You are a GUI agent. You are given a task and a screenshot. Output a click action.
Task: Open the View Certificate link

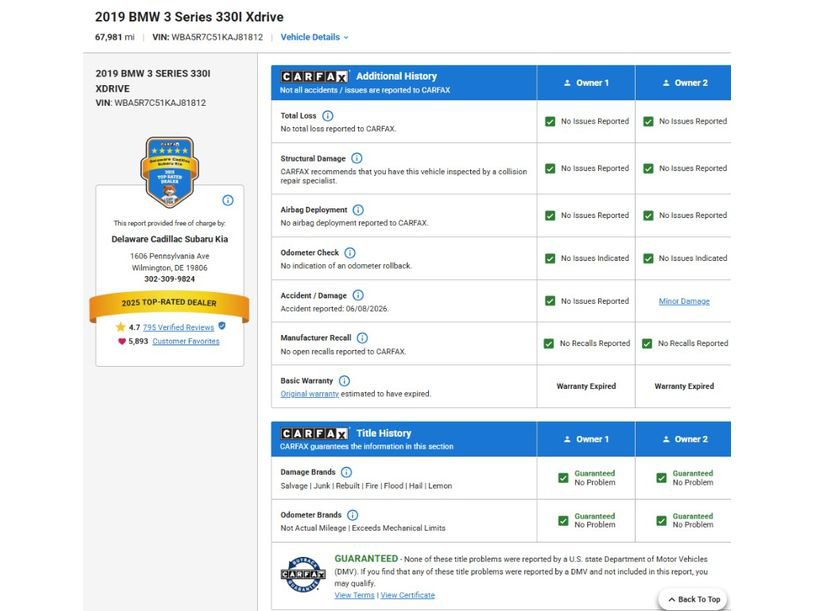click(x=408, y=595)
